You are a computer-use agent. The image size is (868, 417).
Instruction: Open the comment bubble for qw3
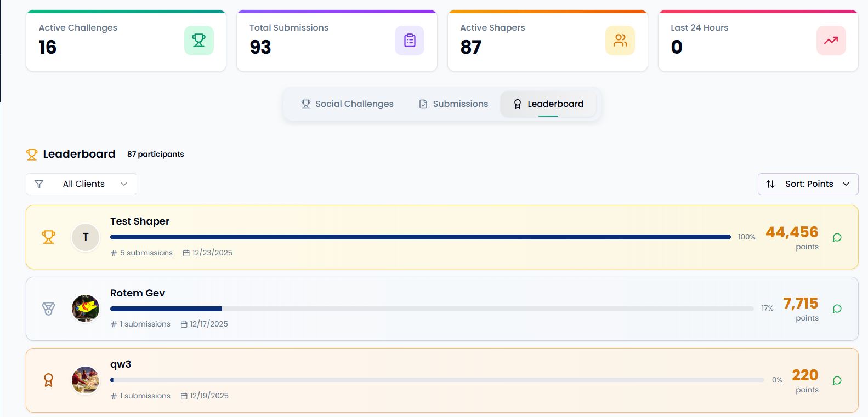click(837, 380)
